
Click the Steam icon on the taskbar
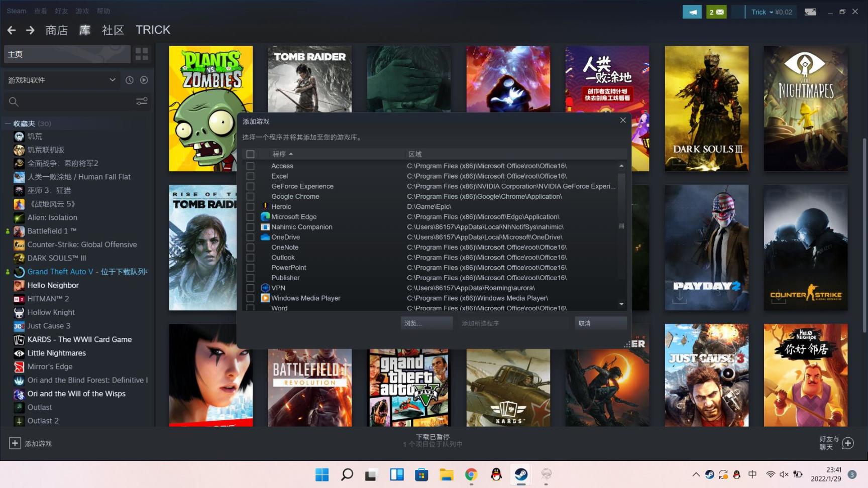[x=521, y=474]
